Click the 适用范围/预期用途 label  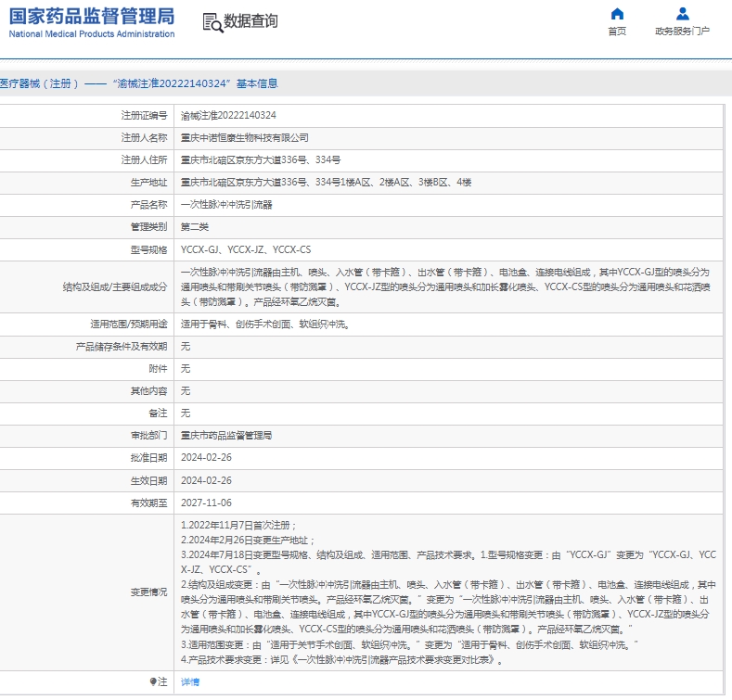128,324
